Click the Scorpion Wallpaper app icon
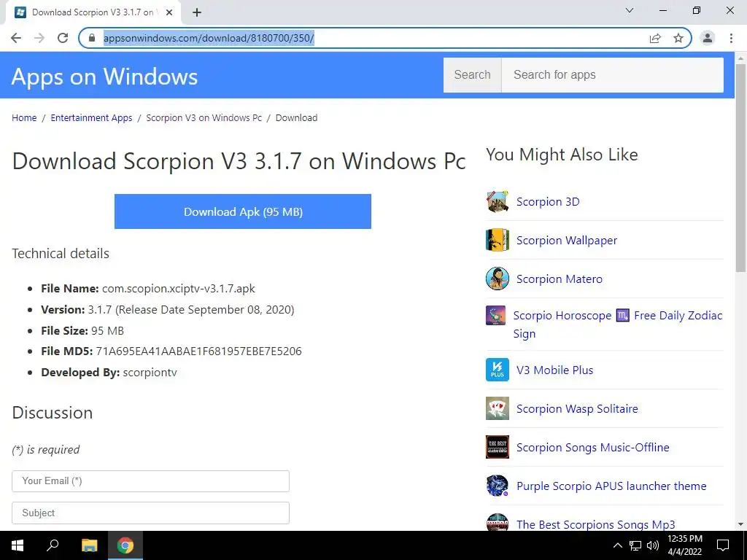 498,240
